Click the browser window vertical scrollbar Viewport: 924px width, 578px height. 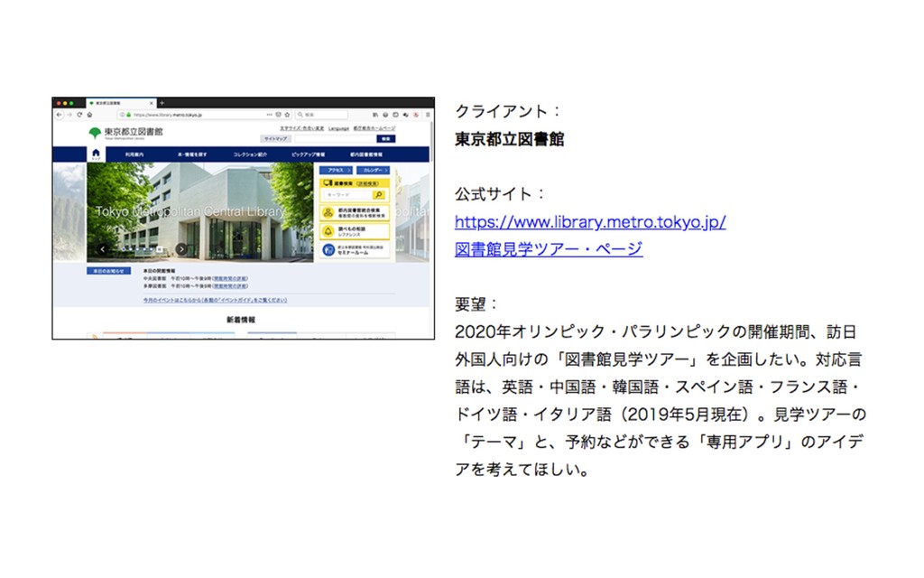tap(432, 142)
